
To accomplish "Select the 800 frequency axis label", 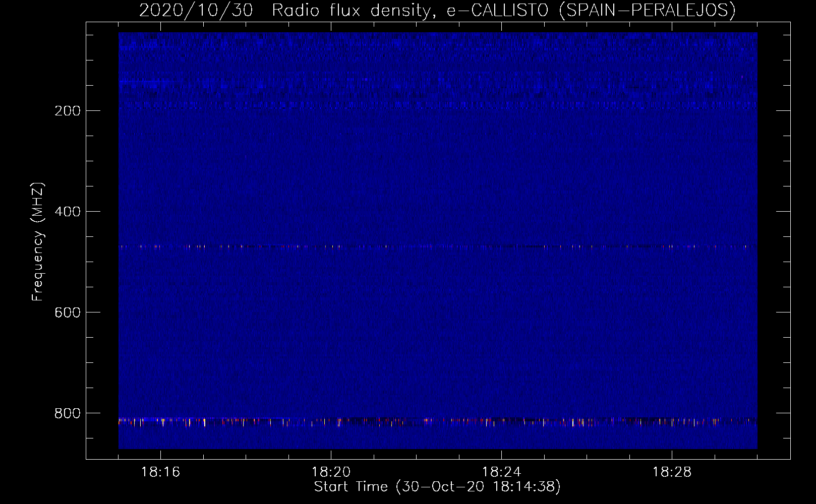I will (x=68, y=413).
